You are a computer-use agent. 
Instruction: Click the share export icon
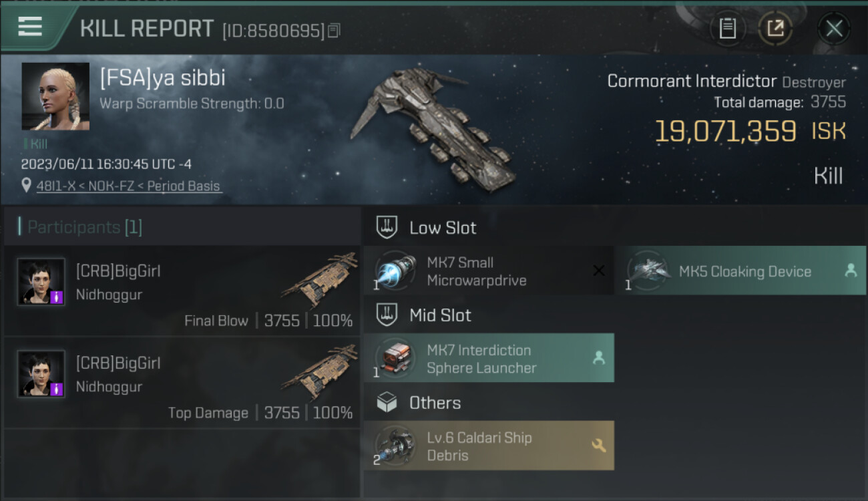coord(775,29)
